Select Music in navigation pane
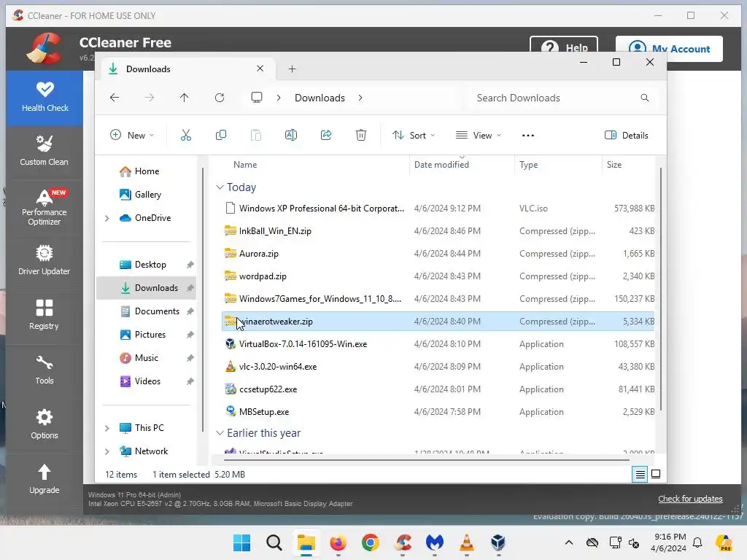The height and width of the screenshot is (560, 747). pyautogui.click(x=146, y=358)
